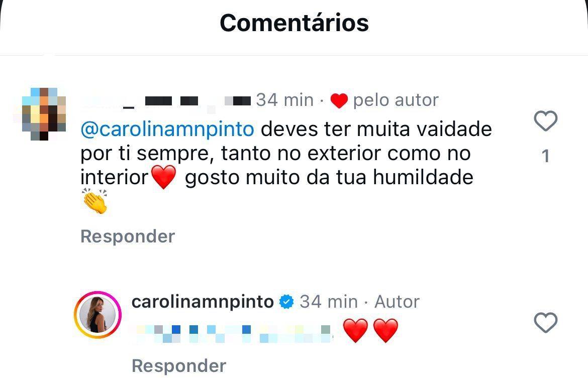Click the @carolinamnpinto mention in the comment
Viewport: 588px width, 391px height.
167,129
